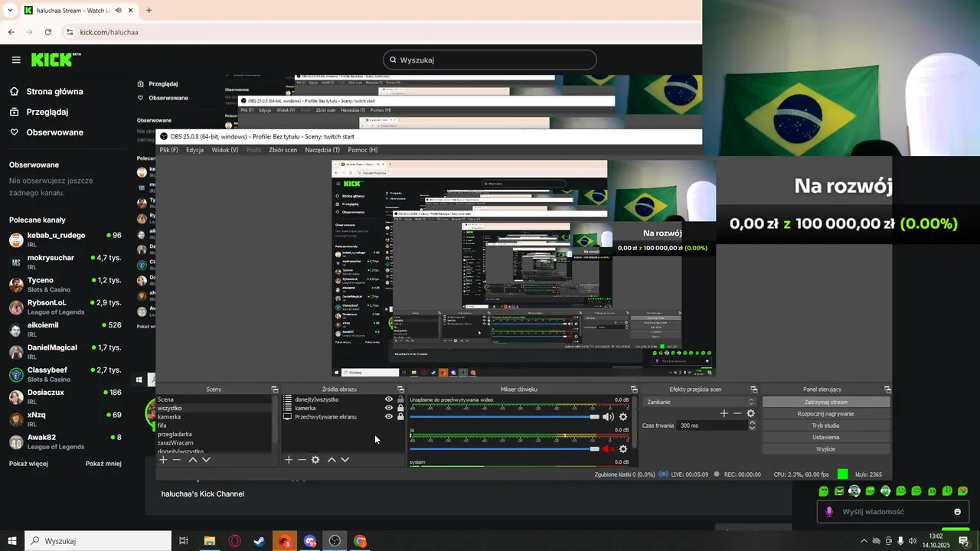The width and height of the screenshot is (980, 551).
Task: Open gear settings for Urządzenie do przechwytywania wideo
Action: (623, 417)
